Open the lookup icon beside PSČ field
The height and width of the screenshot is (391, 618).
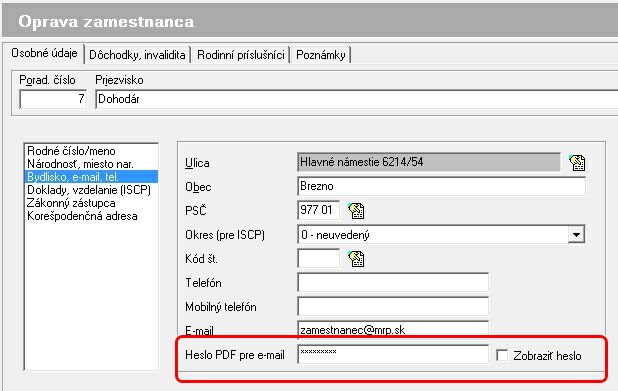tap(356, 210)
